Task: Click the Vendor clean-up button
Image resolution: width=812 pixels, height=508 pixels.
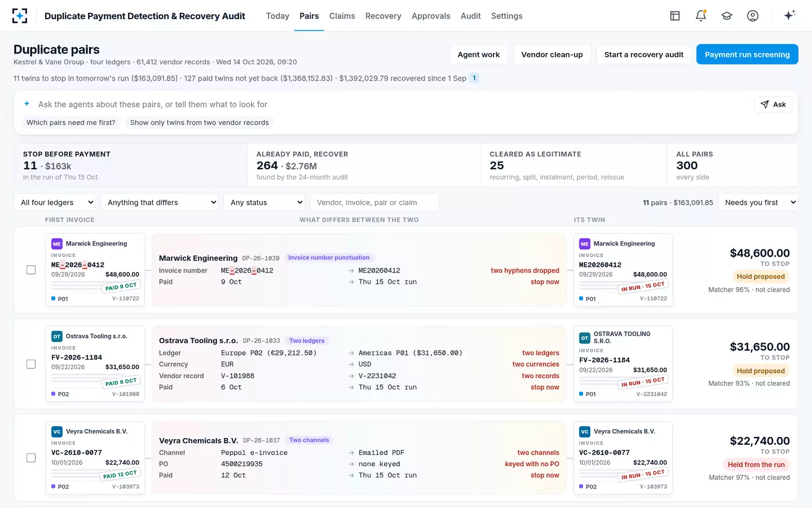Action: pos(552,54)
